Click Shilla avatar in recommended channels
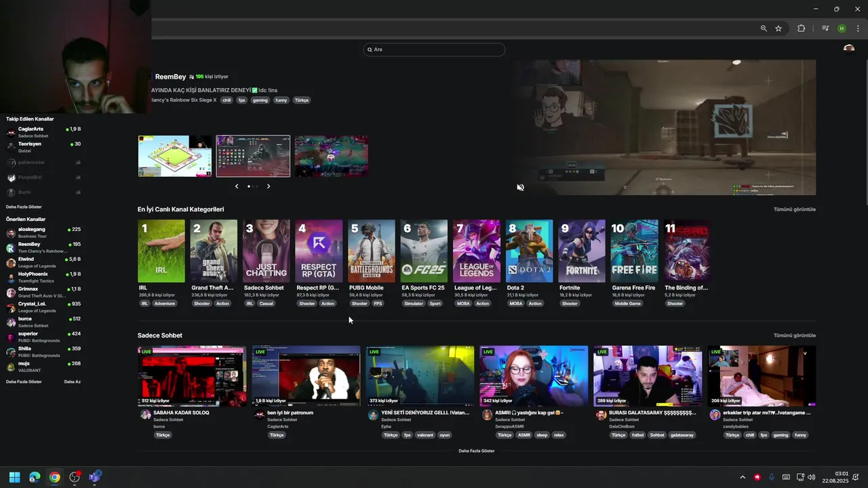This screenshot has width=868, height=488. pos(11,352)
